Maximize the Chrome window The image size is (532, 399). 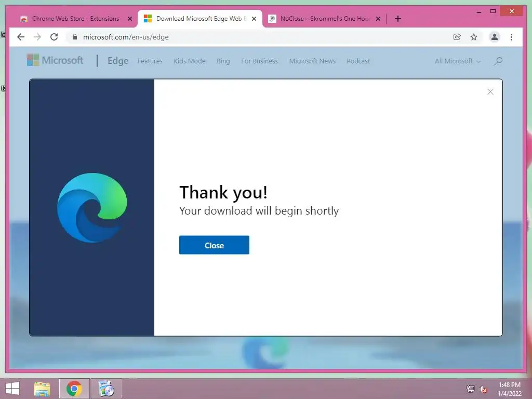point(493,11)
